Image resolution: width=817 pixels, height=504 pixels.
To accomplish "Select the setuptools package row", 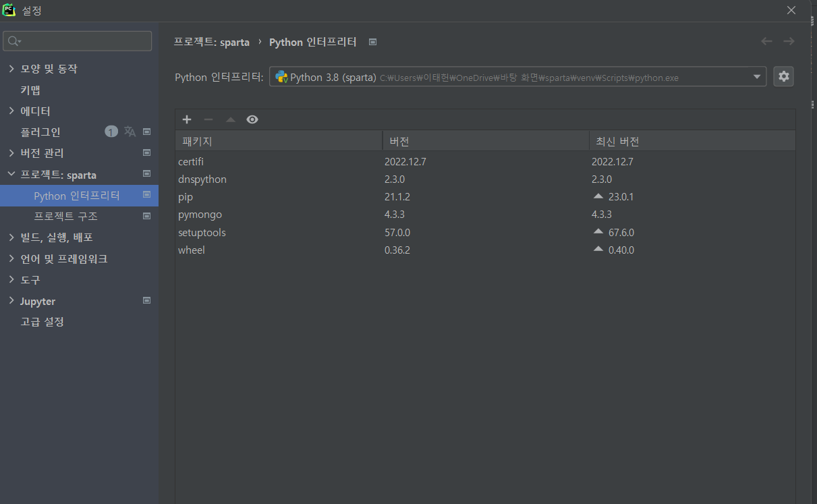I will [x=485, y=232].
